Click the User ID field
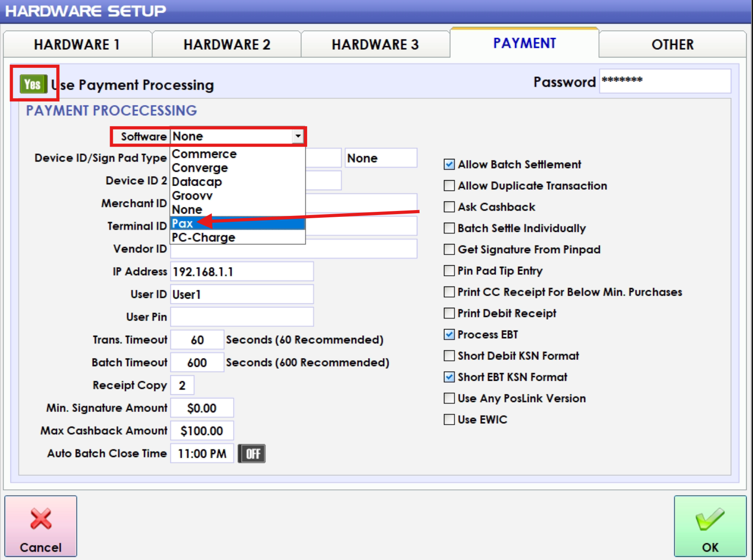Viewport: 753px width, 560px height. [x=242, y=294]
